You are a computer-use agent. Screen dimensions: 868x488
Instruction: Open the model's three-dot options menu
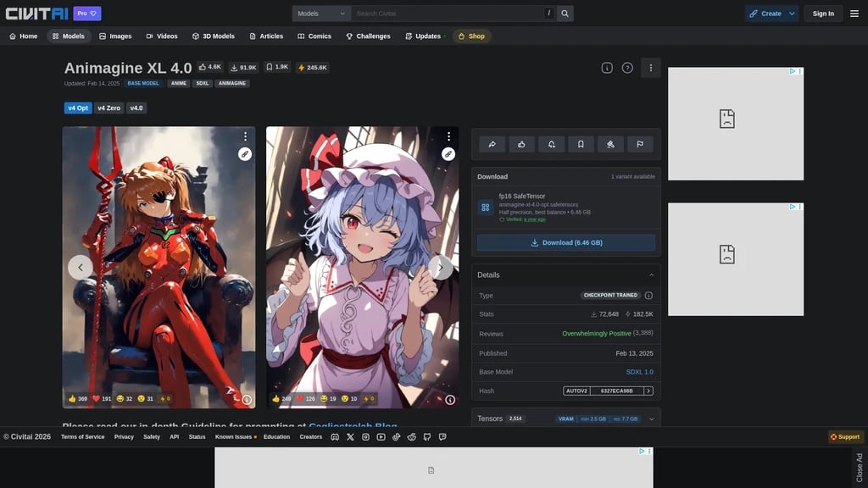tap(650, 68)
